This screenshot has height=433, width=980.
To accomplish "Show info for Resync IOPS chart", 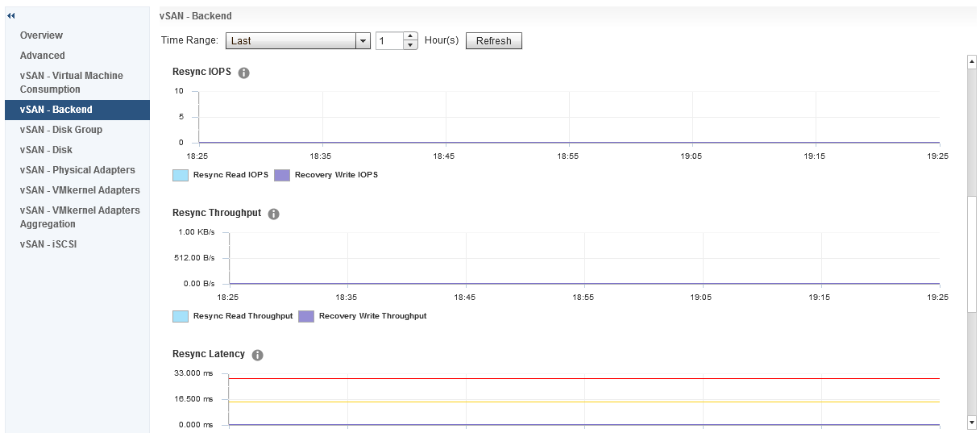I will [244, 73].
